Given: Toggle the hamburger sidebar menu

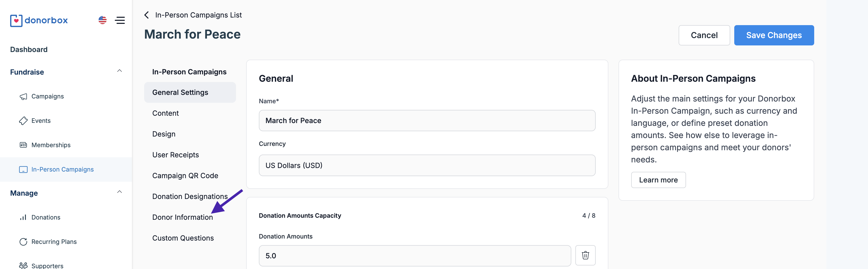Looking at the screenshot, I should tap(120, 20).
